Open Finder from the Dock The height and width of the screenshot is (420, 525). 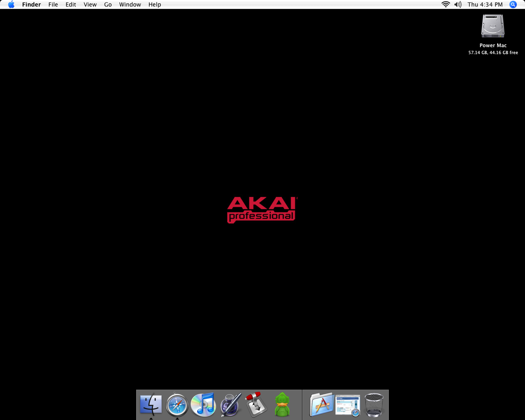151,404
